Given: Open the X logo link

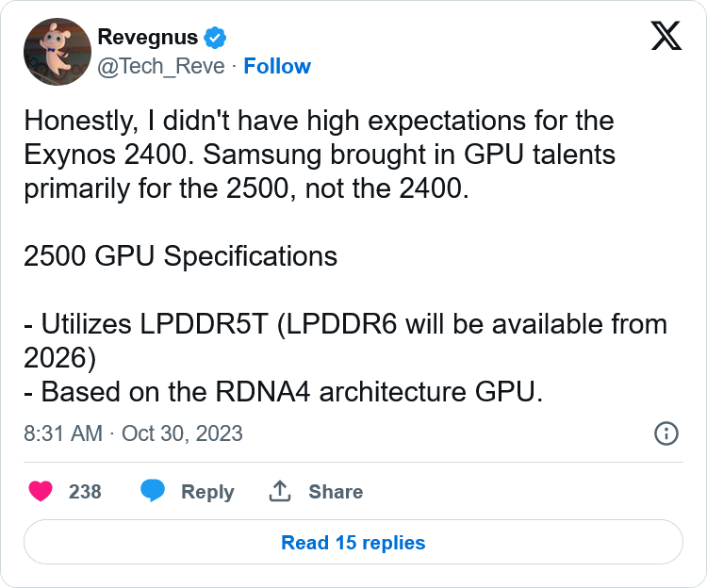Looking at the screenshot, I should (666, 36).
